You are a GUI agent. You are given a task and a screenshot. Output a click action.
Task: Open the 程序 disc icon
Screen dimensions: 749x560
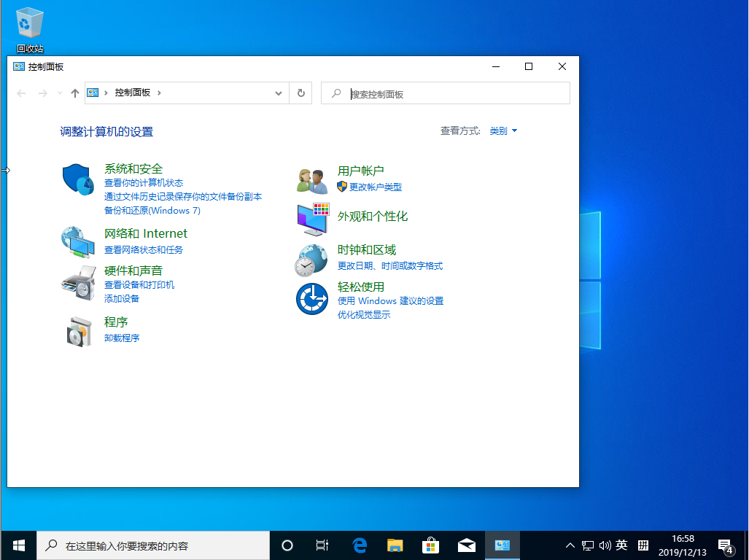(x=77, y=330)
